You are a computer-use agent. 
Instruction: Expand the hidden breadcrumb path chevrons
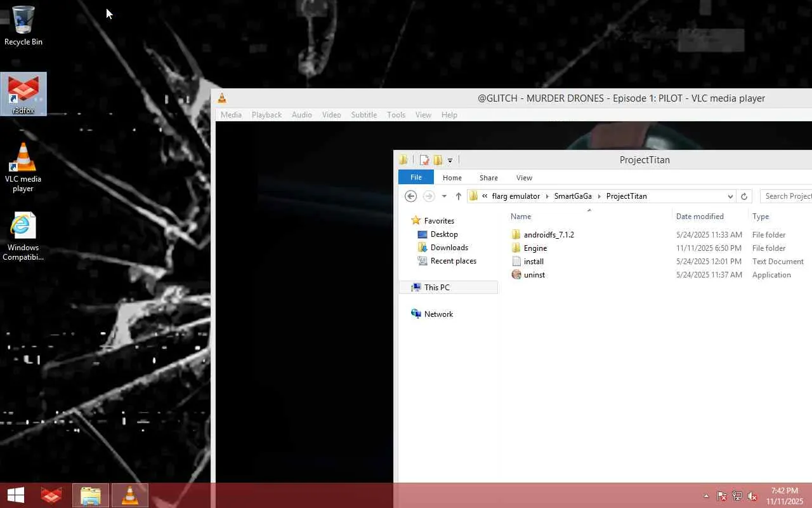coord(485,196)
